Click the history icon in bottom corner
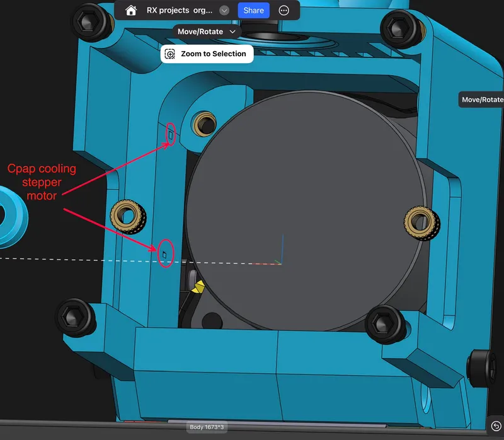The image size is (504, 440). (496, 426)
